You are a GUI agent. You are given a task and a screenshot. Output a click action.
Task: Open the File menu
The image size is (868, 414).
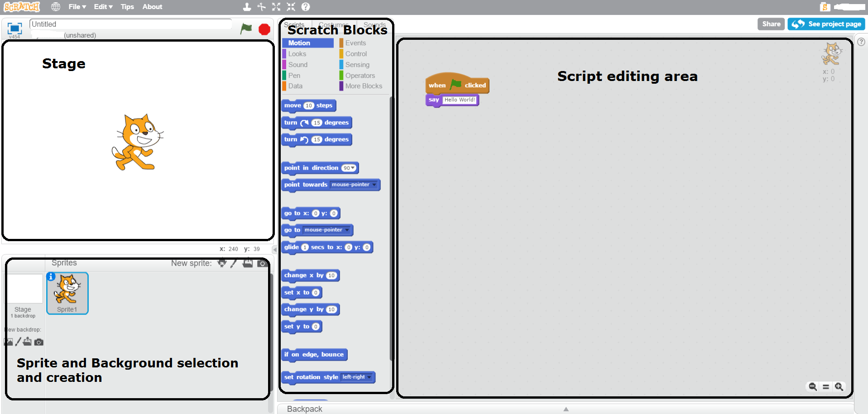click(x=77, y=7)
